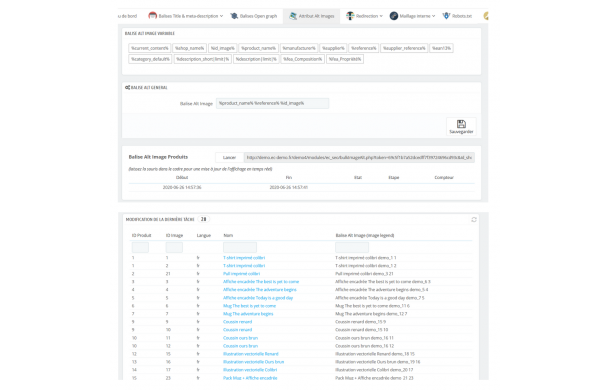Select the Début date 2020-06-26 14:57:36
The width and height of the screenshot is (610, 390).
(x=182, y=187)
